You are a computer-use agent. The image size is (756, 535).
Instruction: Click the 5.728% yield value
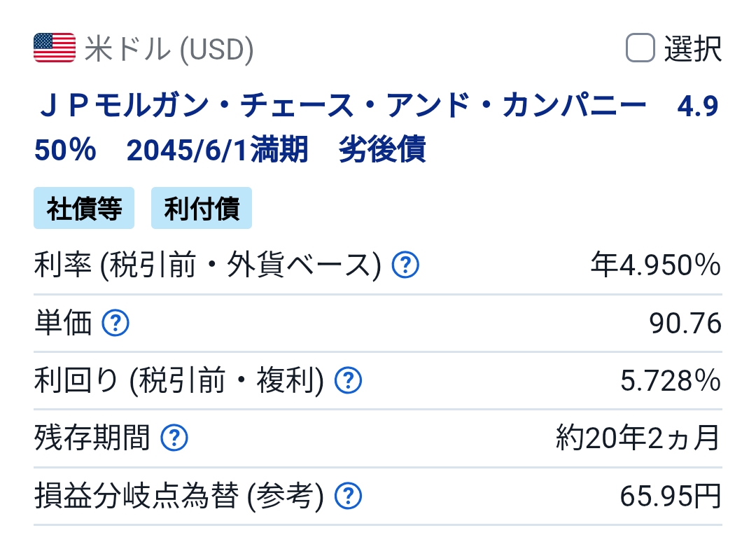(670, 381)
